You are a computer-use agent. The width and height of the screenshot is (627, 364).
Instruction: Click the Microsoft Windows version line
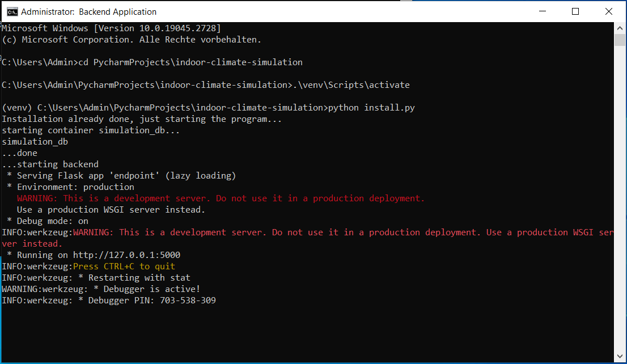111,28
